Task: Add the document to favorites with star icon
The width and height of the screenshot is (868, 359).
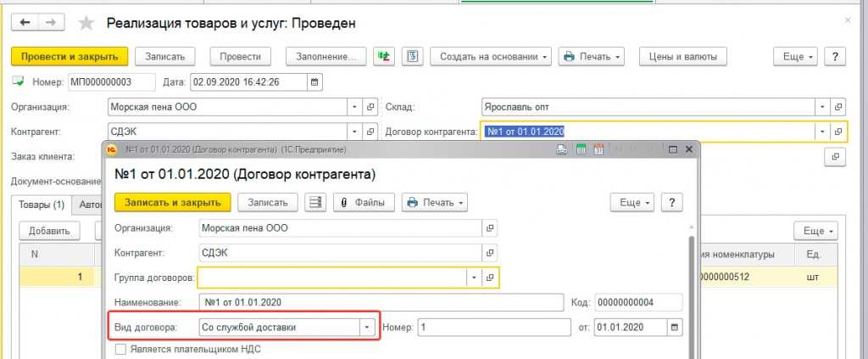Action: point(86,23)
